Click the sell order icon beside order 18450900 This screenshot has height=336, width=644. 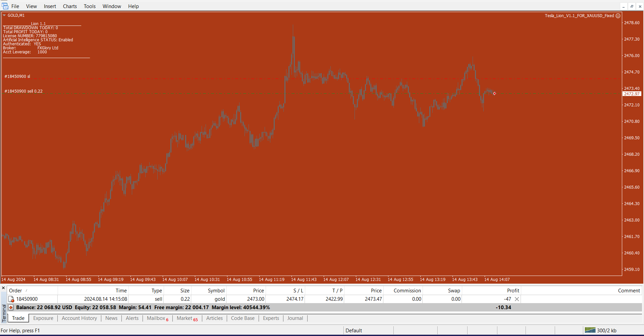(x=11, y=299)
